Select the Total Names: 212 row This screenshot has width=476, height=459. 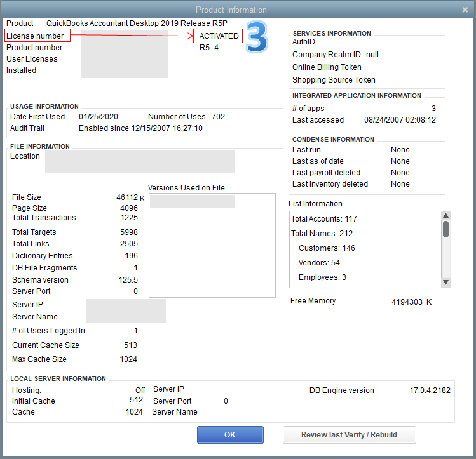click(322, 234)
